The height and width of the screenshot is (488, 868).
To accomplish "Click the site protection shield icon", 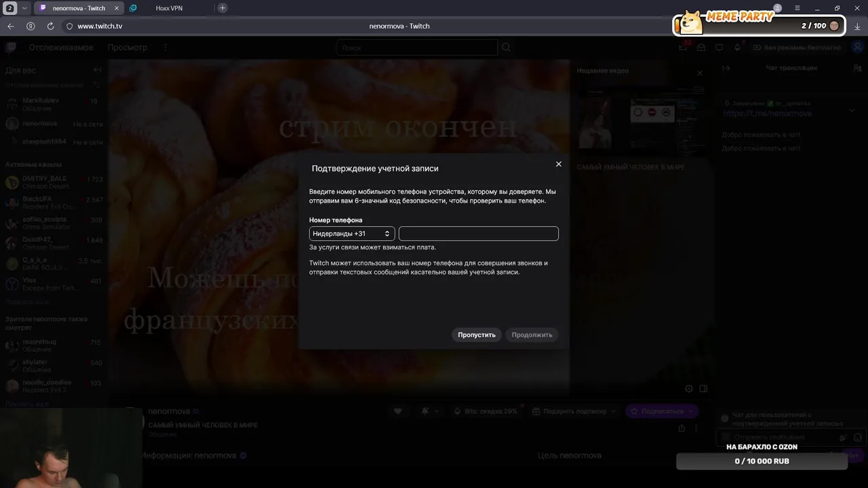I will tap(69, 26).
